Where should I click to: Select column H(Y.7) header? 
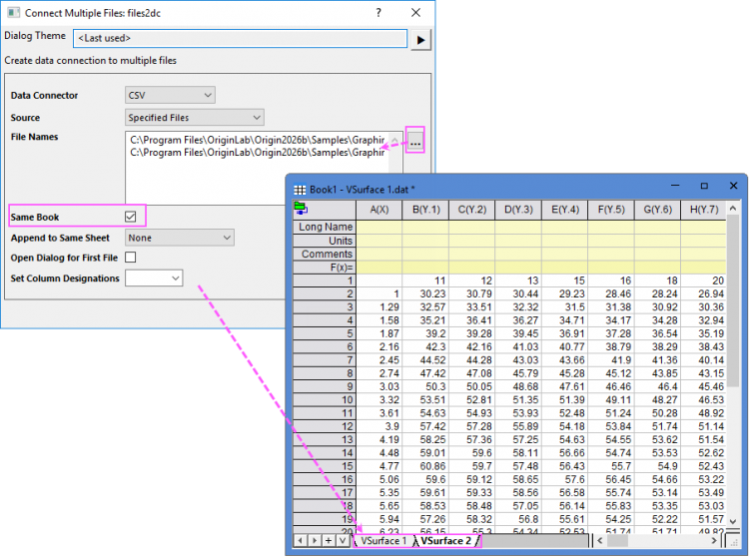tap(703, 210)
